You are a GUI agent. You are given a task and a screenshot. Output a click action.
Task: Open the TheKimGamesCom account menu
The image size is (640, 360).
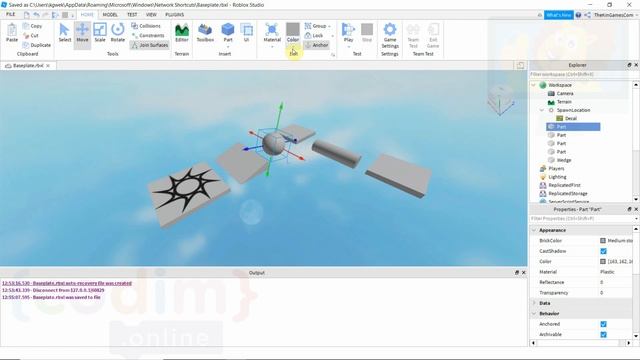(x=616, y=15)
